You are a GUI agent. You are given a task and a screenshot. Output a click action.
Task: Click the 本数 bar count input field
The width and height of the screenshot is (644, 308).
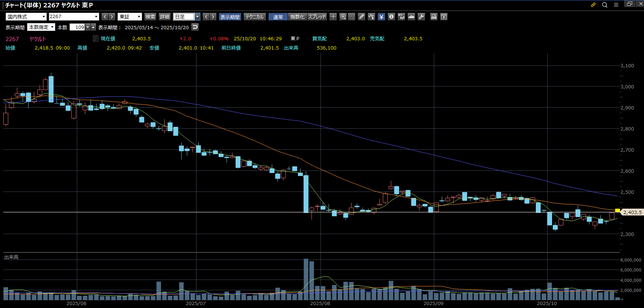78,27
